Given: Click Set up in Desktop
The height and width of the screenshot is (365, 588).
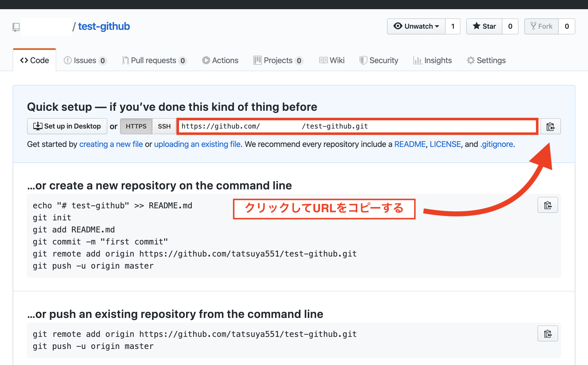Looking at the screenshot, I should coord(67,126).
